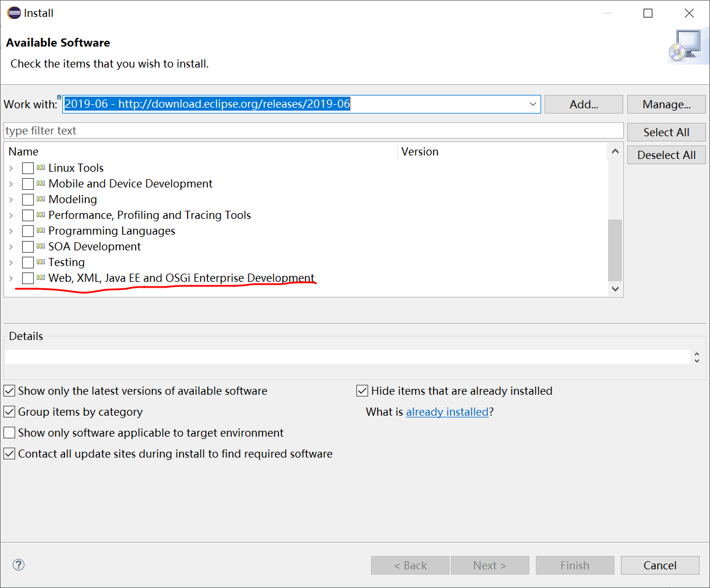Check the SOA Development checkbox
This screenshot has width=710, height=588.
[x=28, y=247]
